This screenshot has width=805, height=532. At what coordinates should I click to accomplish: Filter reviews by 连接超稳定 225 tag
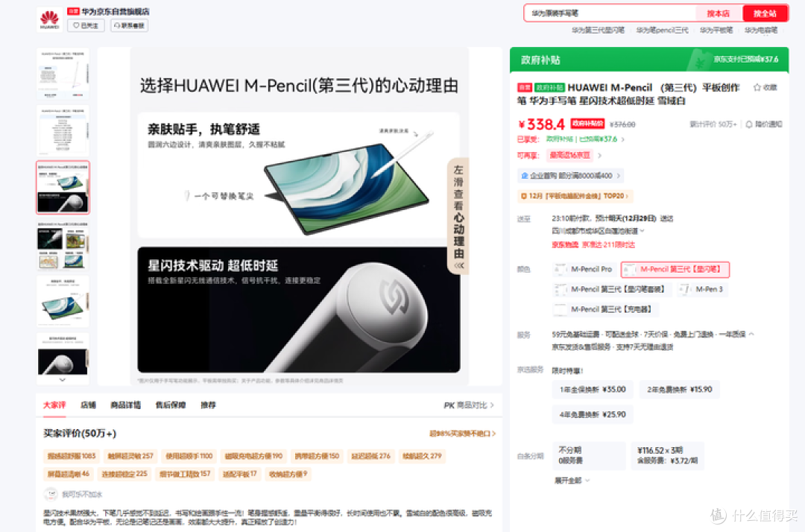point(124,474)
